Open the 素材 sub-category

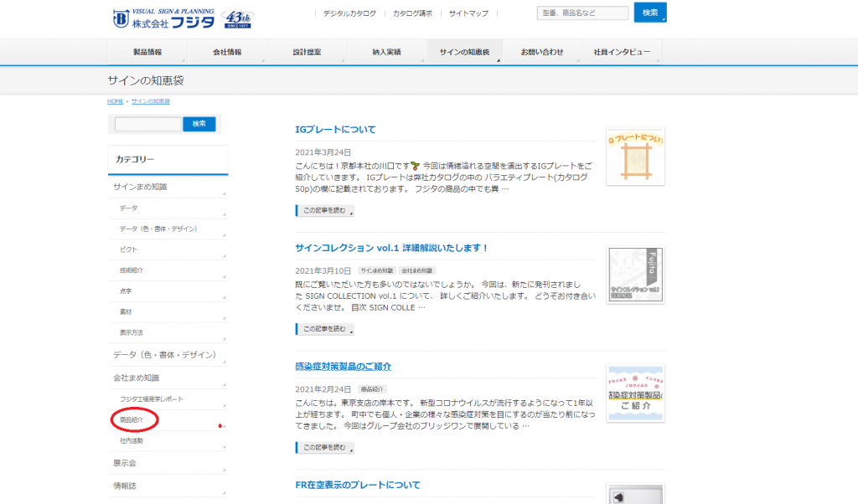click(x=168, y=311)
